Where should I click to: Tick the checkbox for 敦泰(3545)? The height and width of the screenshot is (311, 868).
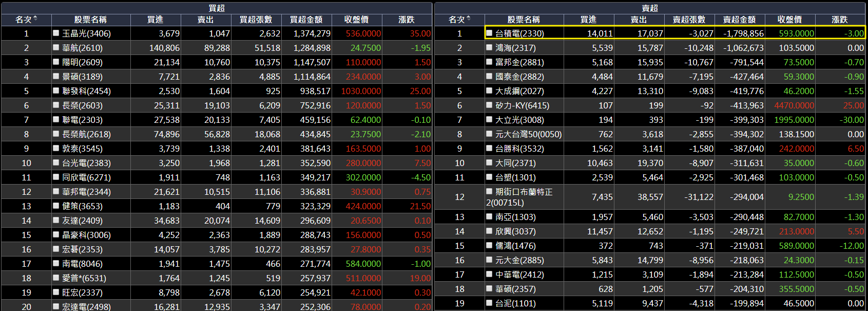coord(56,148)
